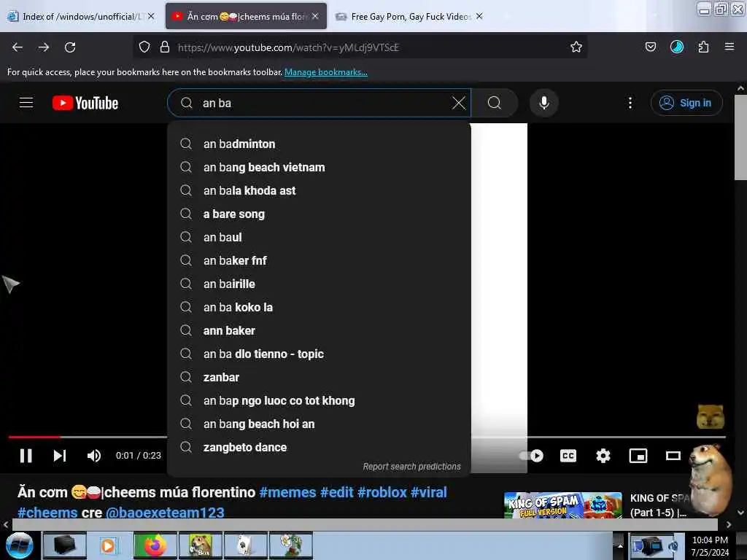Go to the YouTube home logo
This screenshot has width=747, height=560.
85,103
